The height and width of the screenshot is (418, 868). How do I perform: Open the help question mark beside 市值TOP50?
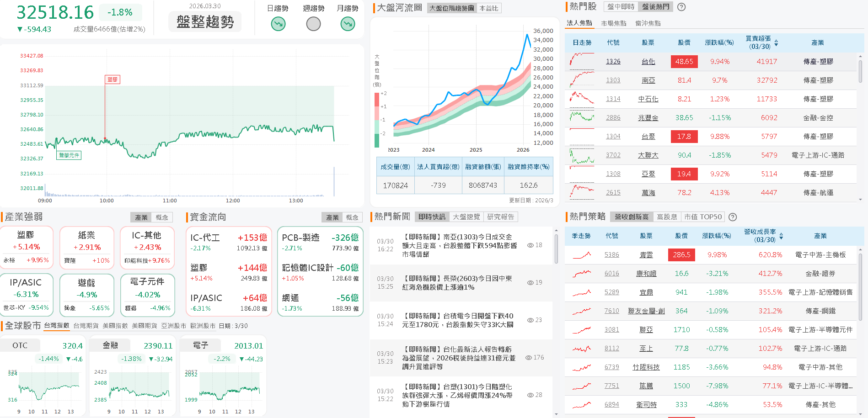pos(734,217)
